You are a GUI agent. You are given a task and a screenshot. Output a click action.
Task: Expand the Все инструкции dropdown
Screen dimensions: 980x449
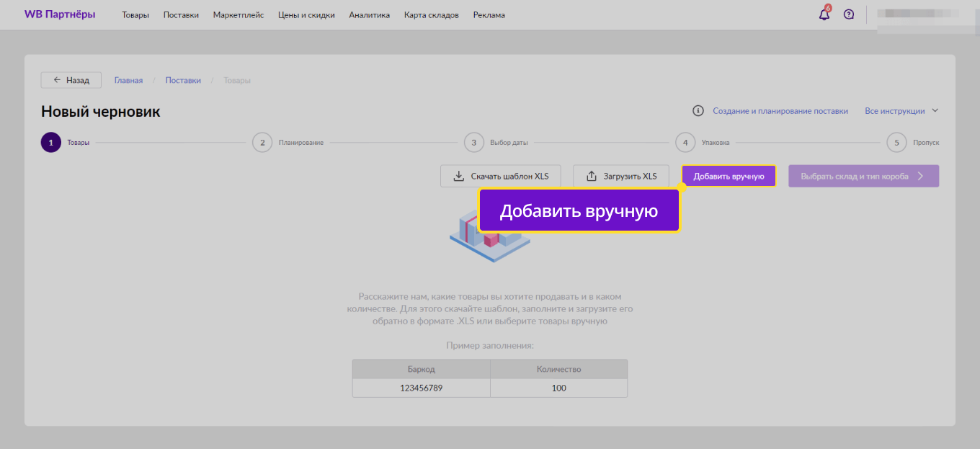tap(901, 111)
